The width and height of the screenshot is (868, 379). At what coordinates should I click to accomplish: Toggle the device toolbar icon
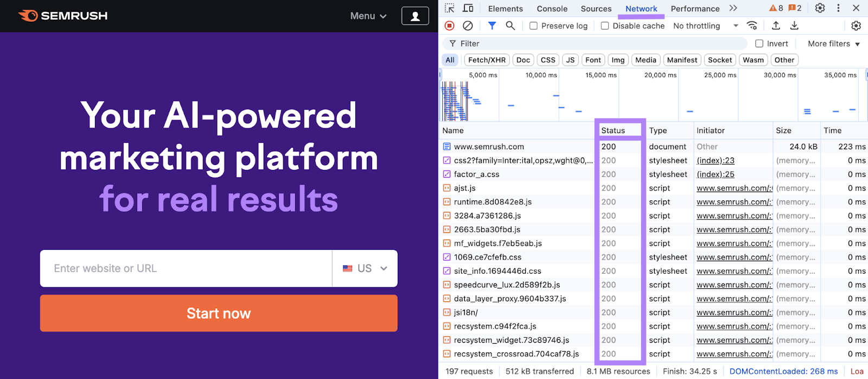click(x=468, y=8)
